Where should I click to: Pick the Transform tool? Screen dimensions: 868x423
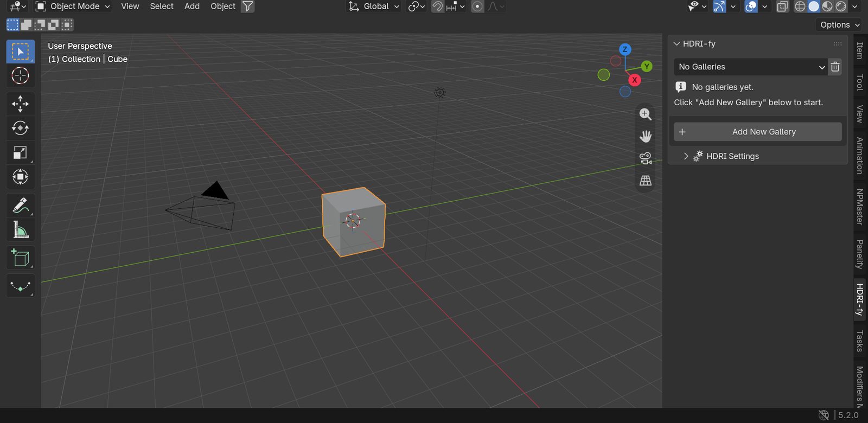(21, 177)
